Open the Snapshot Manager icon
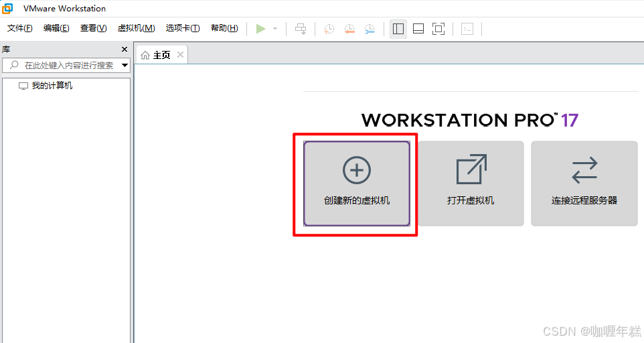644x343 pixels. [370, 29]
